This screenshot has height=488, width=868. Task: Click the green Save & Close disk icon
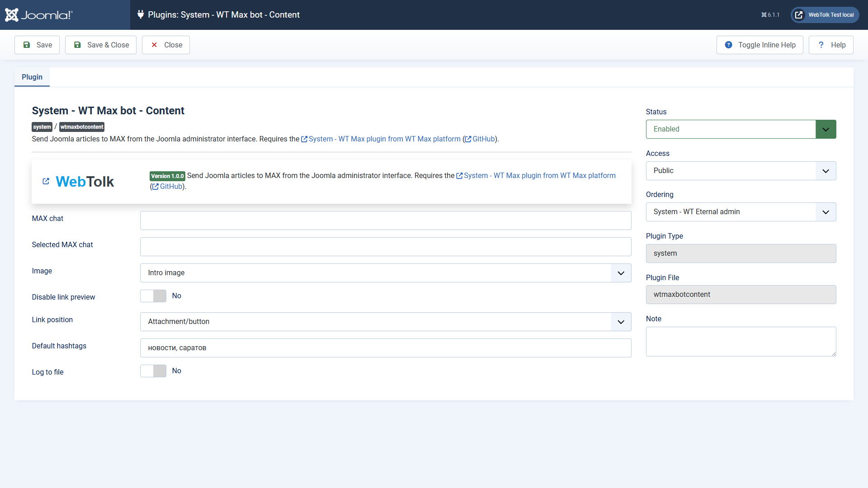pos(77,45)
